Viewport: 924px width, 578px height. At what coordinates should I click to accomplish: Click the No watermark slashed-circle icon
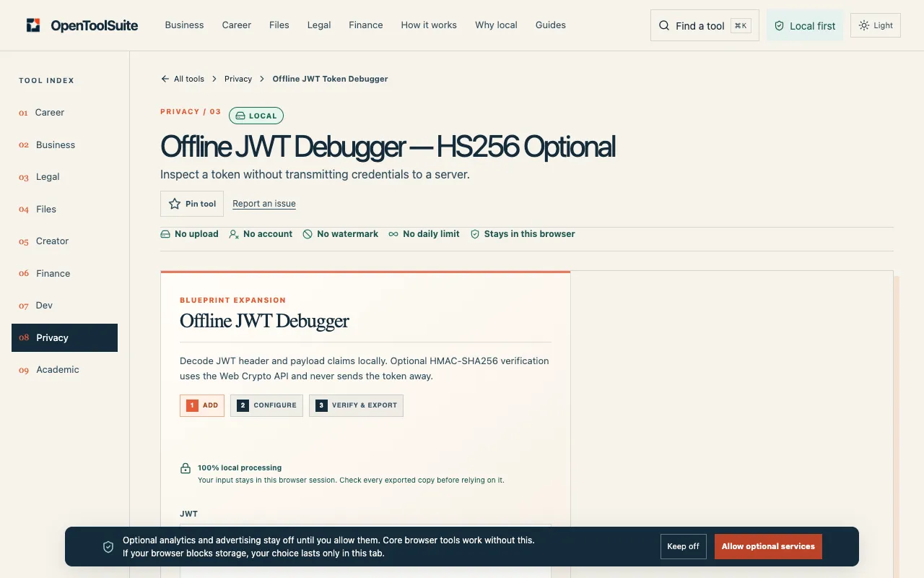click(308, 234)
